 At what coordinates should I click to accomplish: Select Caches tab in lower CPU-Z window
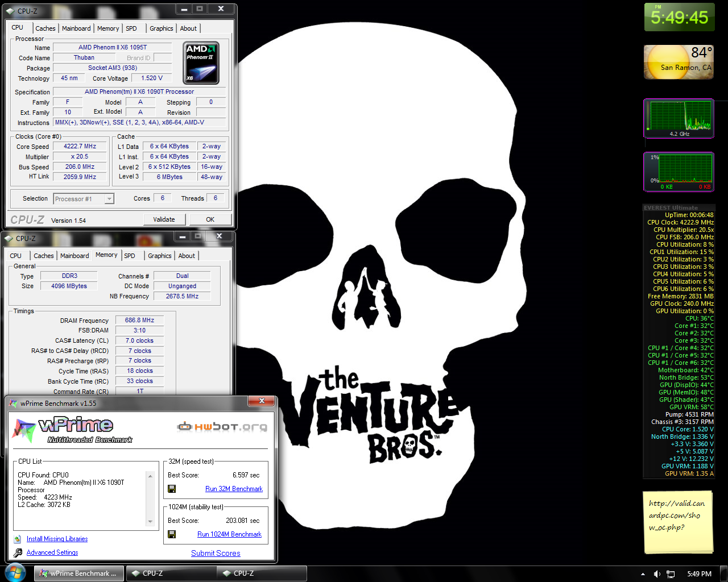pos(44,256)
